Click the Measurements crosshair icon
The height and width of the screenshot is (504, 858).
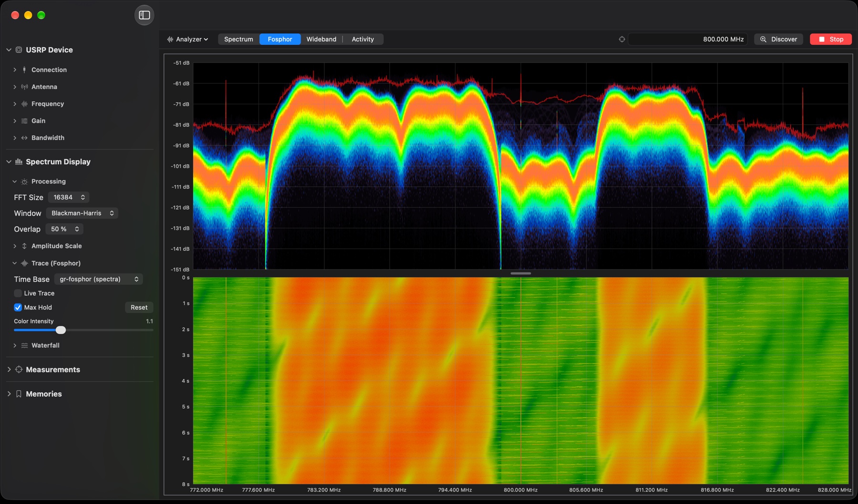tap(19, 370)
